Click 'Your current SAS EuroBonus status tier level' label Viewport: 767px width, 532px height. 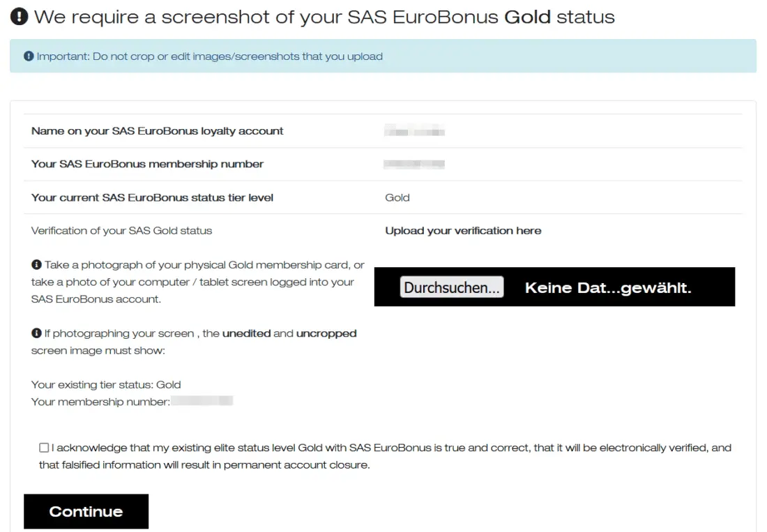[152, 197]
